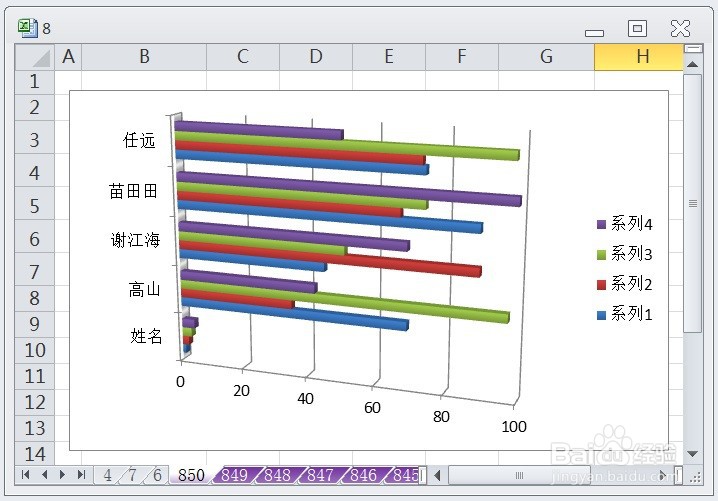The image size is (718, 501).
Task: Select highlighted column H header
Action: point(639,57)
